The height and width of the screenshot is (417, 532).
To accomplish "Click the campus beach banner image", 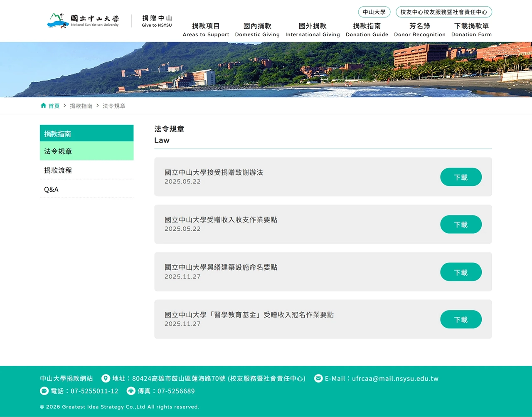I will (266, 69).
